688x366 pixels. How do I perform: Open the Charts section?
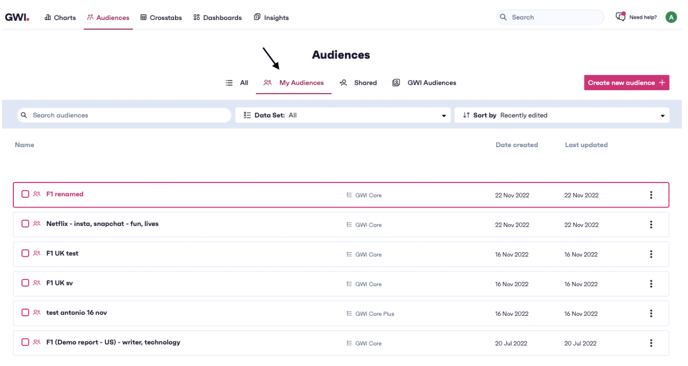pos(60,18)
